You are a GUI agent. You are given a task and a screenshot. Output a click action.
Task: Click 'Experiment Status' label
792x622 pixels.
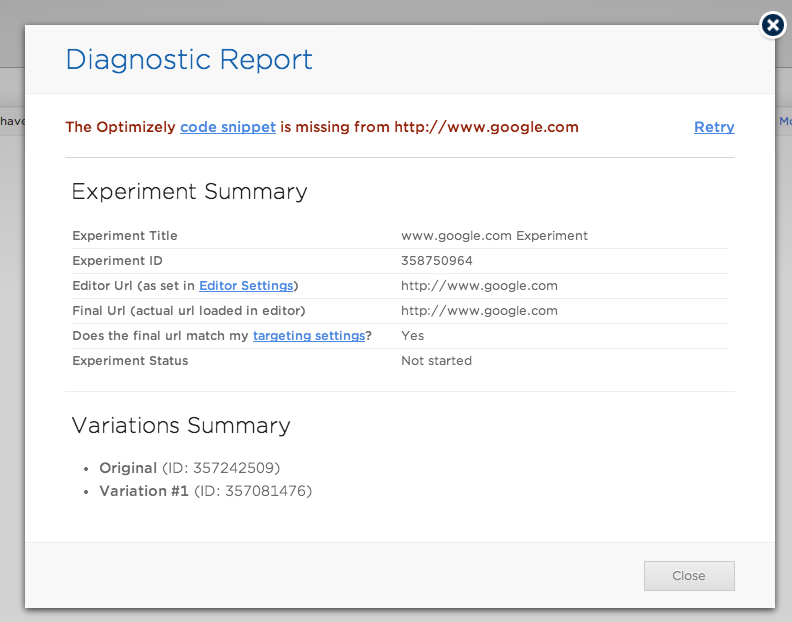click(x=130, y=361)
